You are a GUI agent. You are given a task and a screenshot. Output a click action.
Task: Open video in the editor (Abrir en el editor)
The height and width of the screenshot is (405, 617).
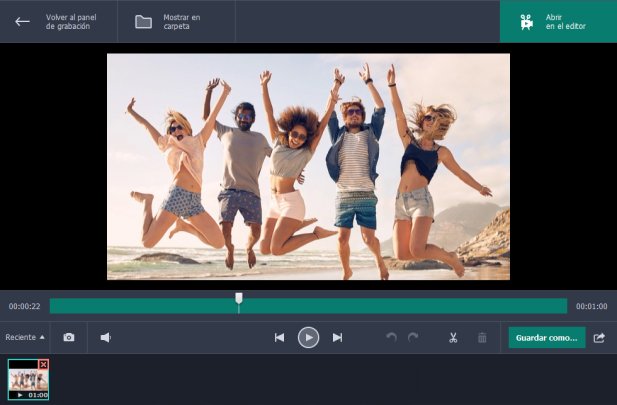(558, 22)
